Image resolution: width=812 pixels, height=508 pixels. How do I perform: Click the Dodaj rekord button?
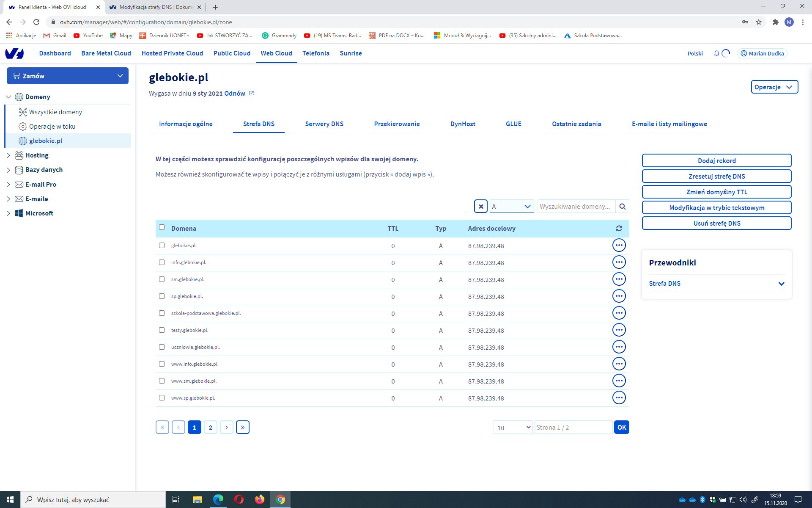(716, 161)
